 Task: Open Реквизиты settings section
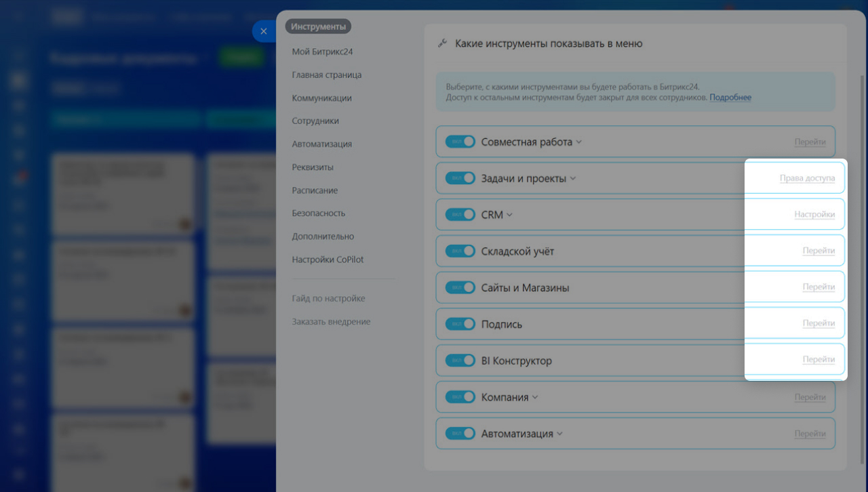pos(313,167)
